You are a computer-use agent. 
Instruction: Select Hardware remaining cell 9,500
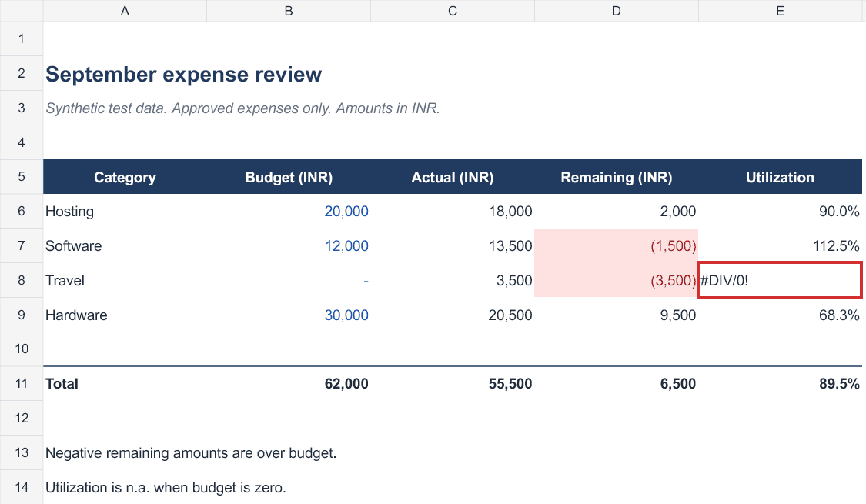click(617, 315)
